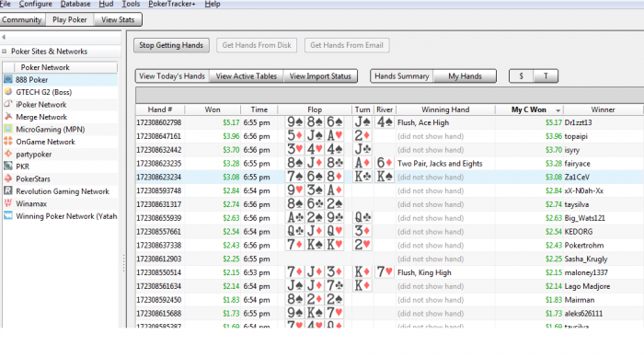This screenshot has height=357, width=644.
Task: Select hand 172308623235 row
Action: 389,164
